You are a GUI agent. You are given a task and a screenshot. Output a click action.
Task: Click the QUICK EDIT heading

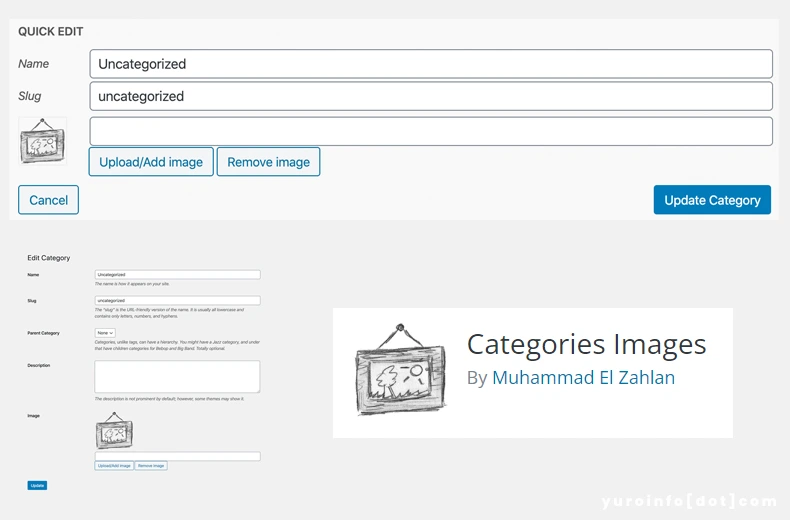(x=50, y=32)
